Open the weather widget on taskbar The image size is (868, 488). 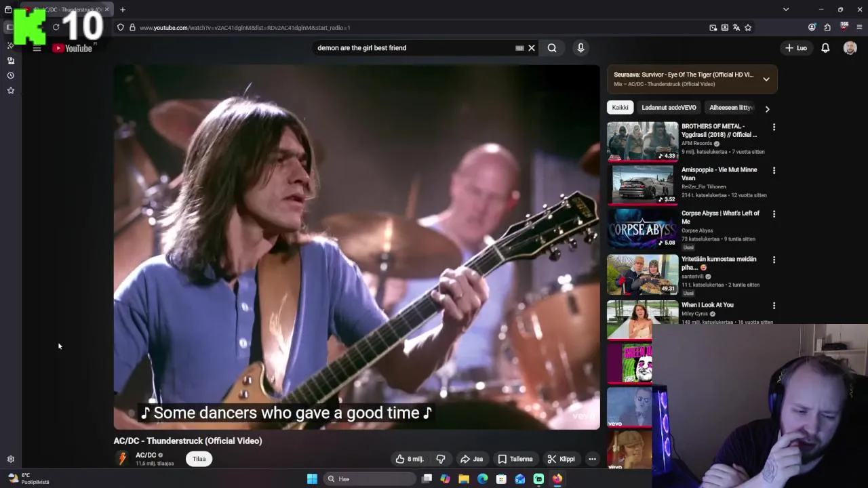tap(27, 479)
